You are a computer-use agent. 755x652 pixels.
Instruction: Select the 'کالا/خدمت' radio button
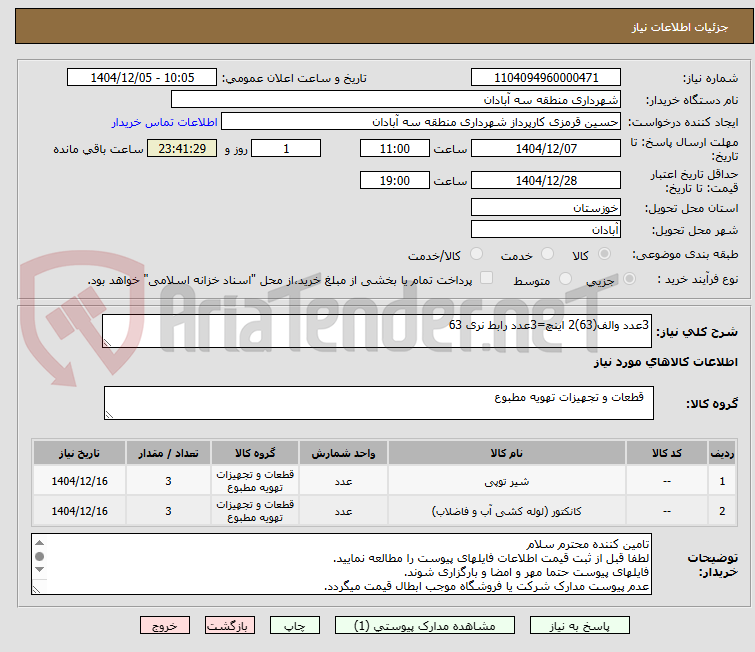pos(476,254)
